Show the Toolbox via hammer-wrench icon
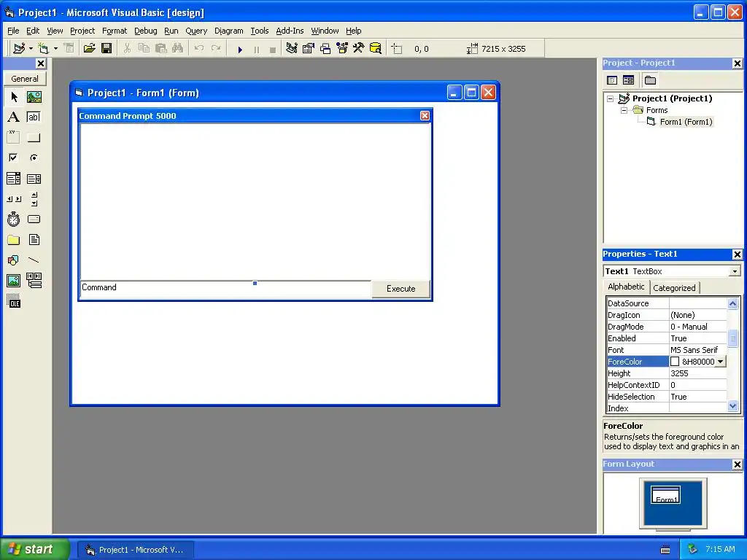 click(359, 49)
